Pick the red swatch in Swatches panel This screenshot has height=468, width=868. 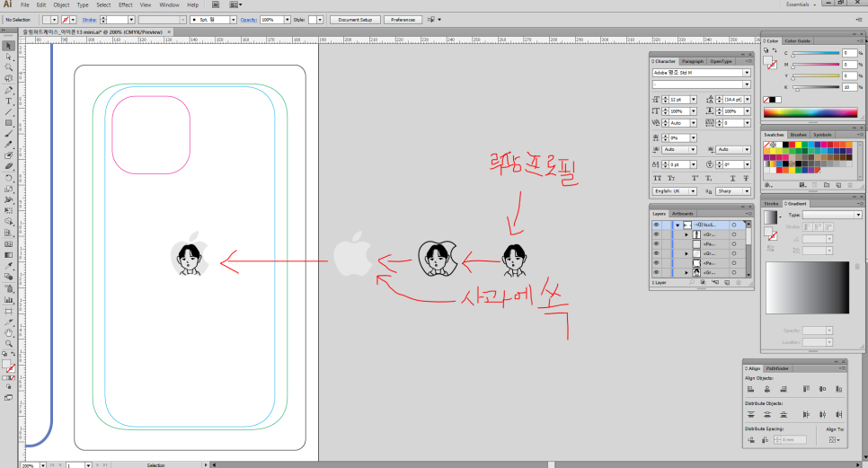click(792, 145)
